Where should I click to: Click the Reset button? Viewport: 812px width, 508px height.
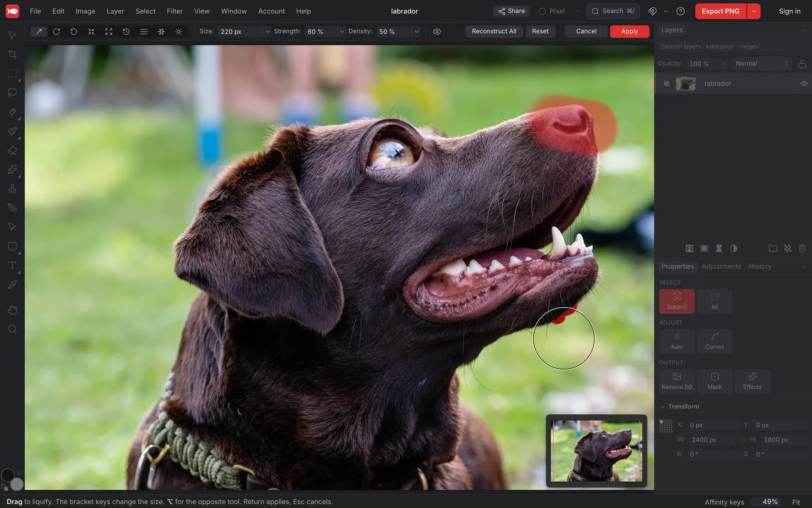point(540,31)
